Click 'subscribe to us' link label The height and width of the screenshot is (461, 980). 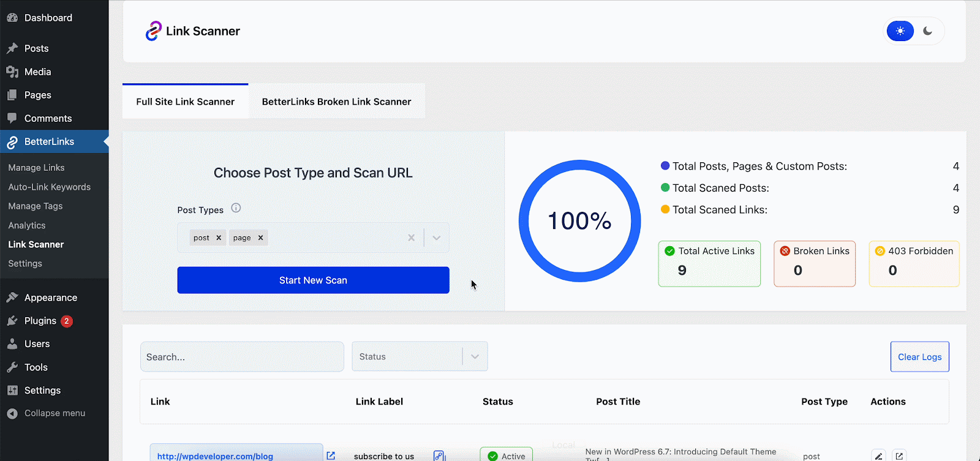pyautogui.click(x=384, y=456)
